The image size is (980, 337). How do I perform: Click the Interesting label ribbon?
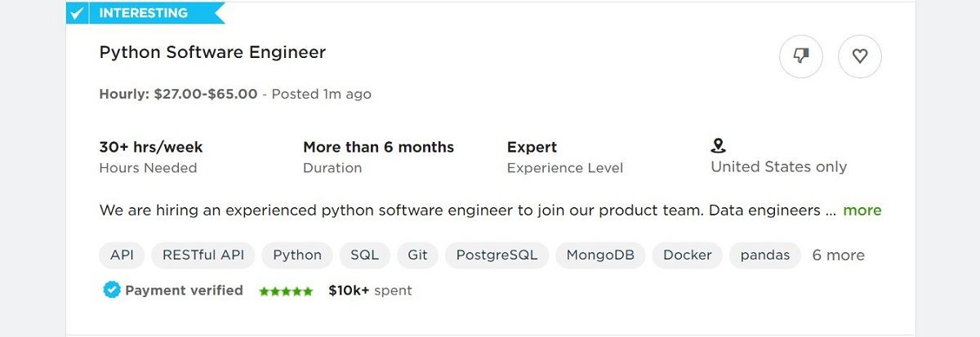pyautogui.click(x=145, y=13)
